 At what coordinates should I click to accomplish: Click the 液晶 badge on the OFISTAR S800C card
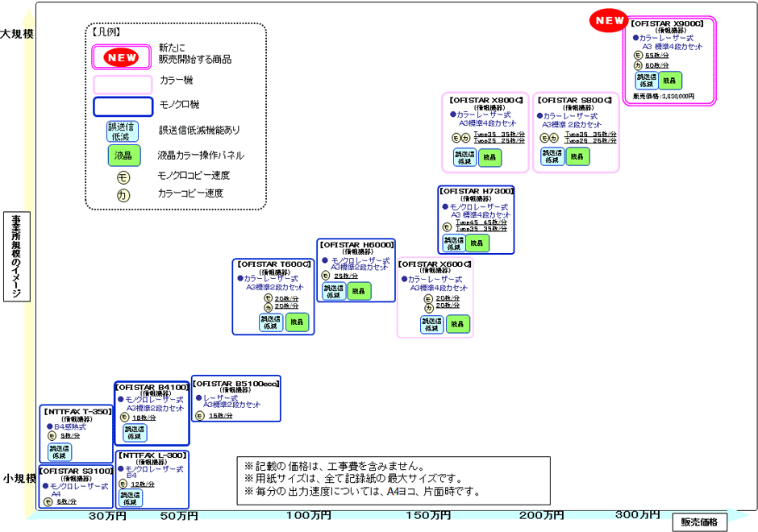tap(577, 156)
